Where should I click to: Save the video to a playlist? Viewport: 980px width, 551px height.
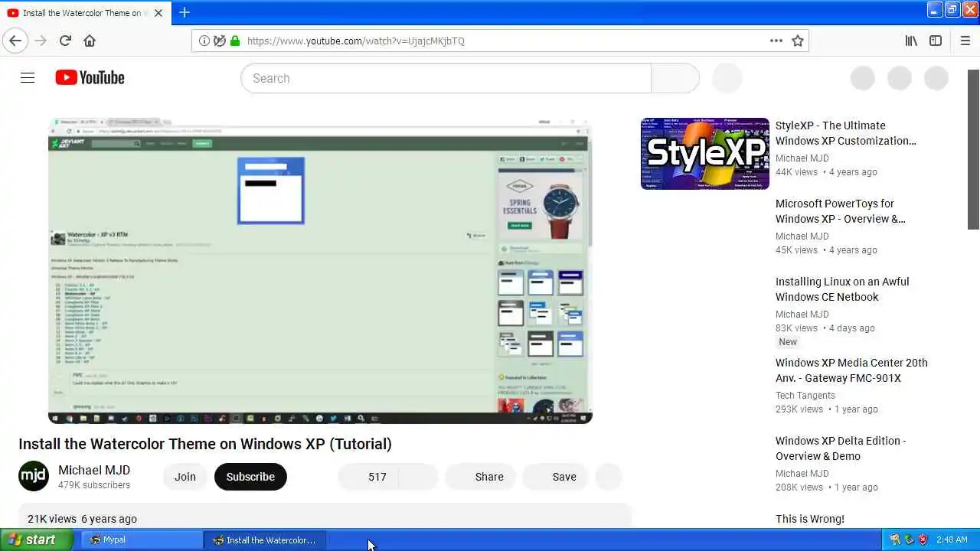coord(556,477)
